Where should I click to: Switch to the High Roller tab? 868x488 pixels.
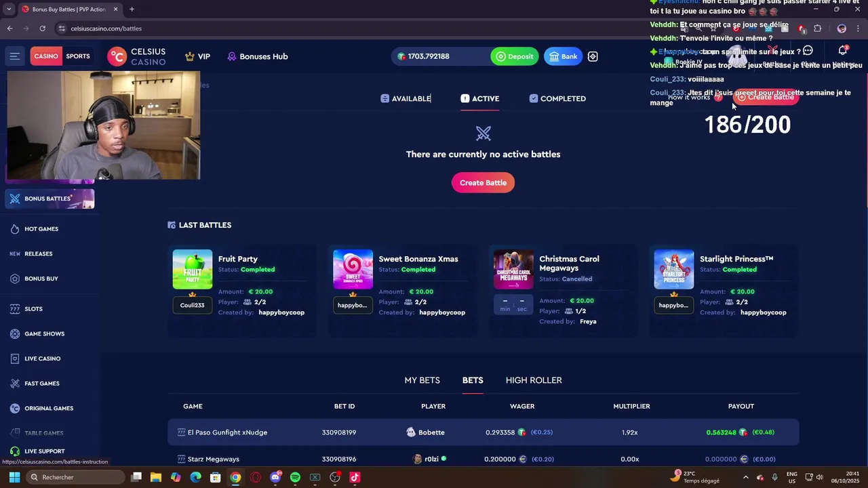pos(534,380)
